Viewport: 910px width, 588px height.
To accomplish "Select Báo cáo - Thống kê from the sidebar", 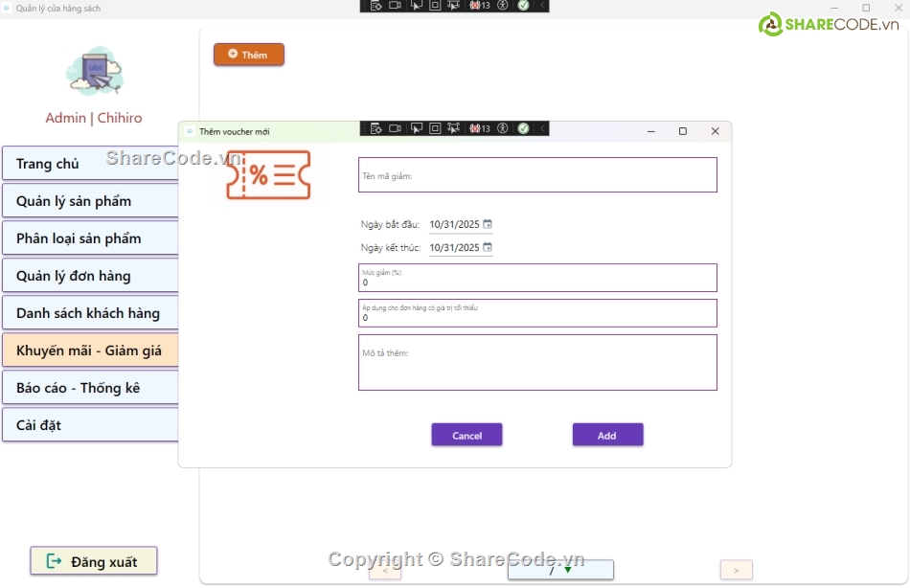I will point(90,388).
